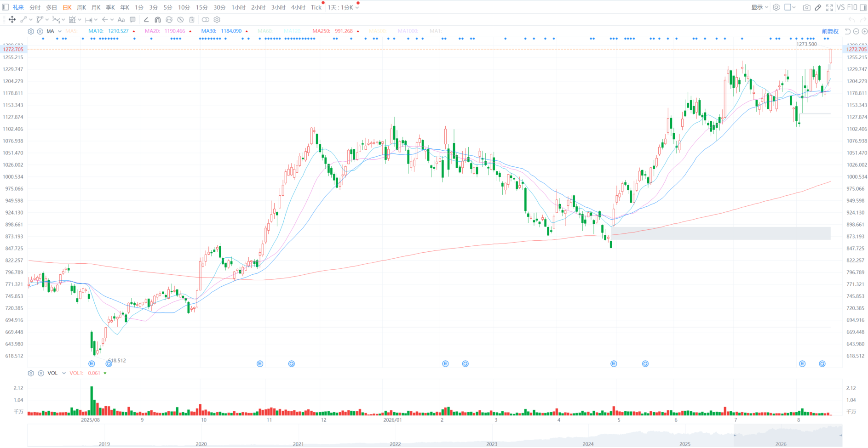The image size is (868, 448).
Task: Expand the MA indicator dropdown
Action: tap(60, 31)
